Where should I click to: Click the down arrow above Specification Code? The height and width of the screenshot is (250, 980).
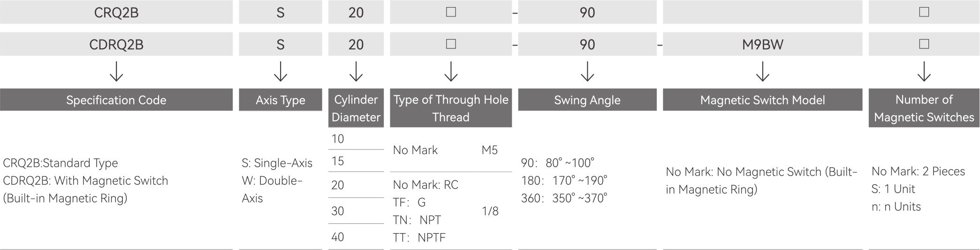click(116, 72)
